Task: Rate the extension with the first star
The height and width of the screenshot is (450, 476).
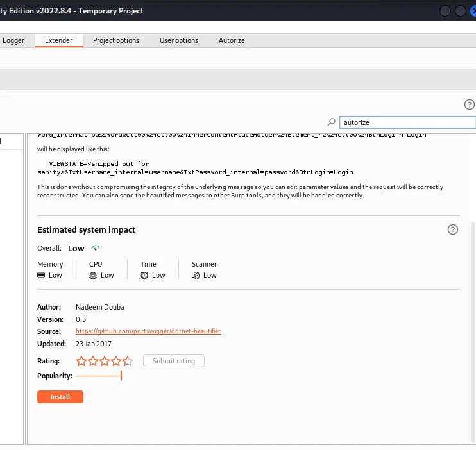Action: point(81,361)
